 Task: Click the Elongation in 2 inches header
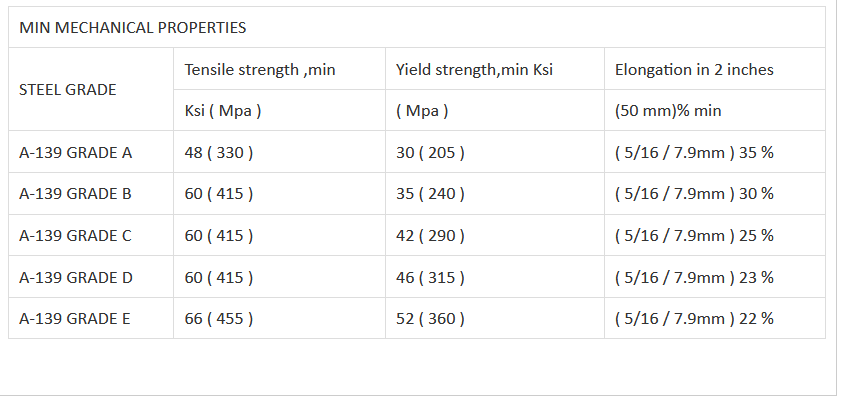pyautogui.click(x=694, y=70)
